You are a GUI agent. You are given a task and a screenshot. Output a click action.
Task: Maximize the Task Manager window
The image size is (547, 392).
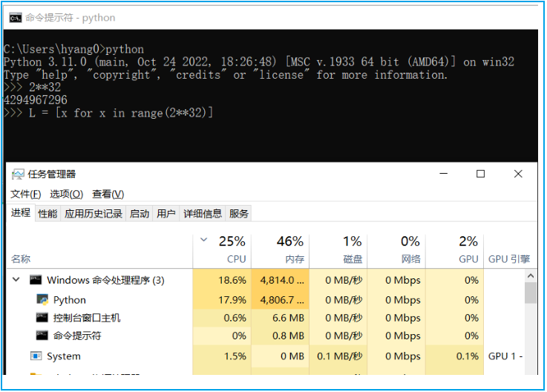point(481,174)
